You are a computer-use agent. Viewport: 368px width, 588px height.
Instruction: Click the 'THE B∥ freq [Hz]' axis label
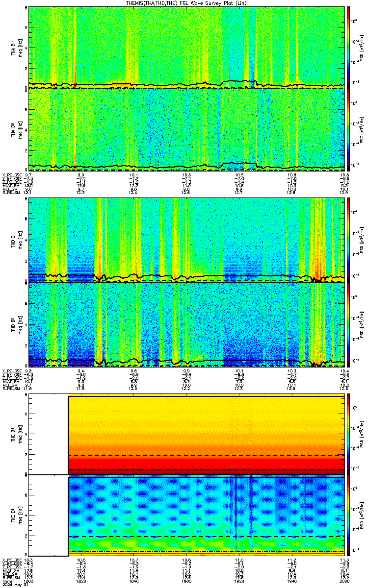pyautogui.click(x=17, y=516)
